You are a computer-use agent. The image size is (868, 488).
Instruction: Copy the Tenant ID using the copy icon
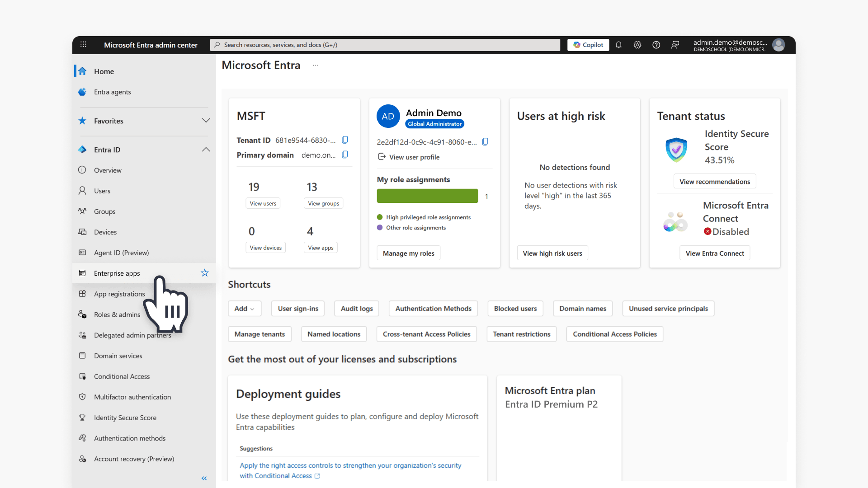click(x=345, y=140)
